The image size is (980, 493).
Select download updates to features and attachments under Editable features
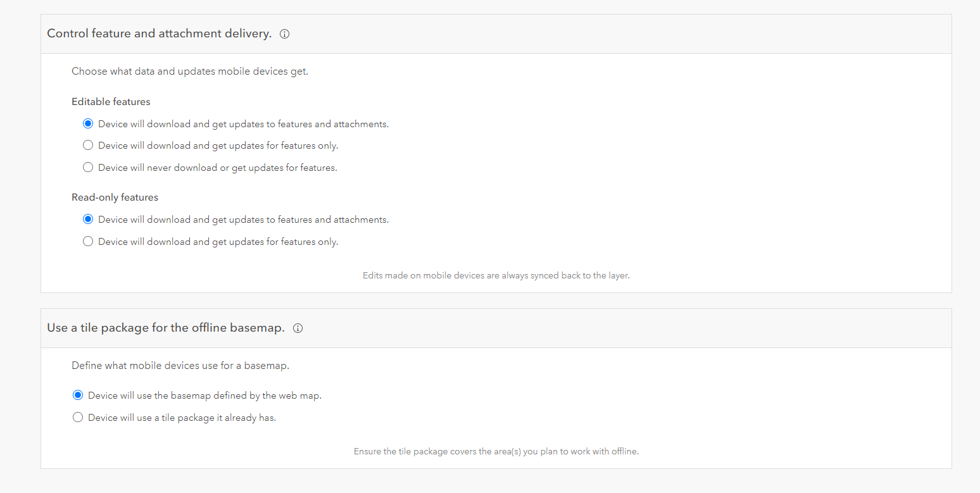tap(88, 123)
